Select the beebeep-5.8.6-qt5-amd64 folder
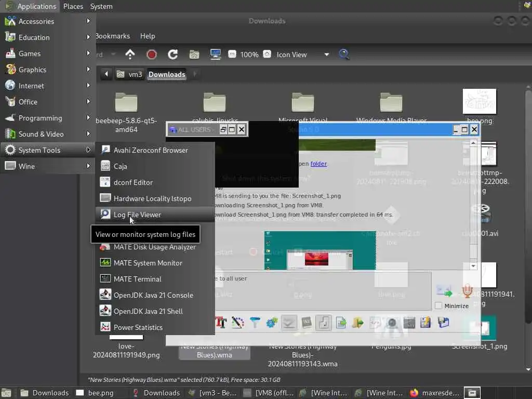The image size is (532, 399). pos(126,102)
